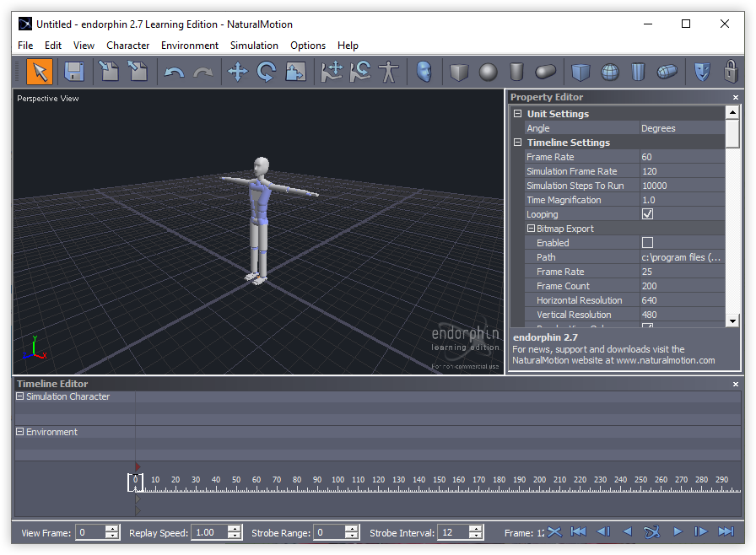This screenshot has width=756, height=555.
Task: Create a grey sphere object
Action: tap(488, 73)
